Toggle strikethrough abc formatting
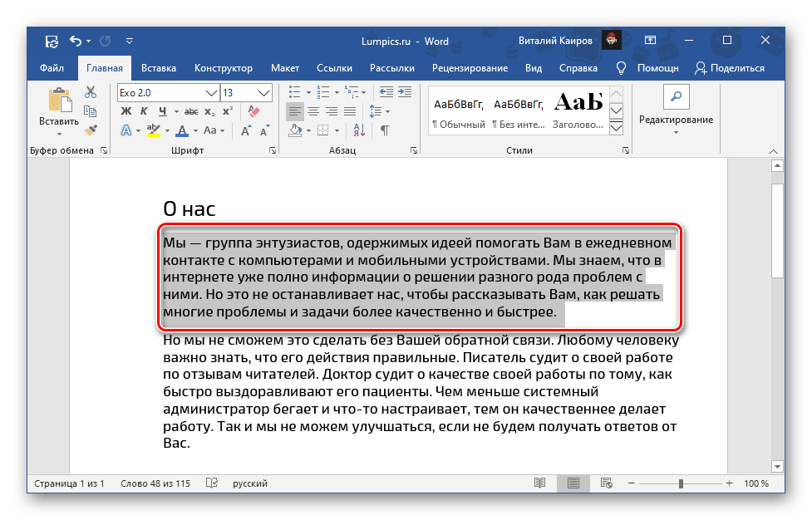 [x=191, y=111]
